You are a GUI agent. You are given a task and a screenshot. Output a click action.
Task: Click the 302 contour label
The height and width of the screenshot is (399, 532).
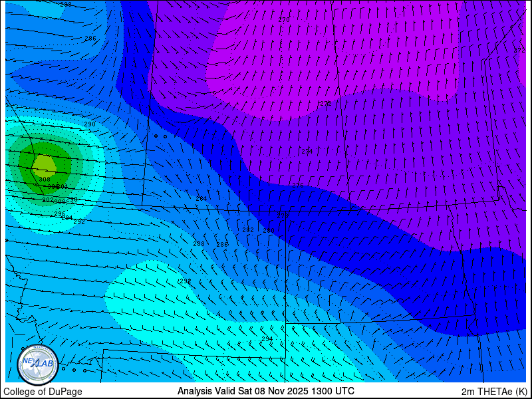48,200
